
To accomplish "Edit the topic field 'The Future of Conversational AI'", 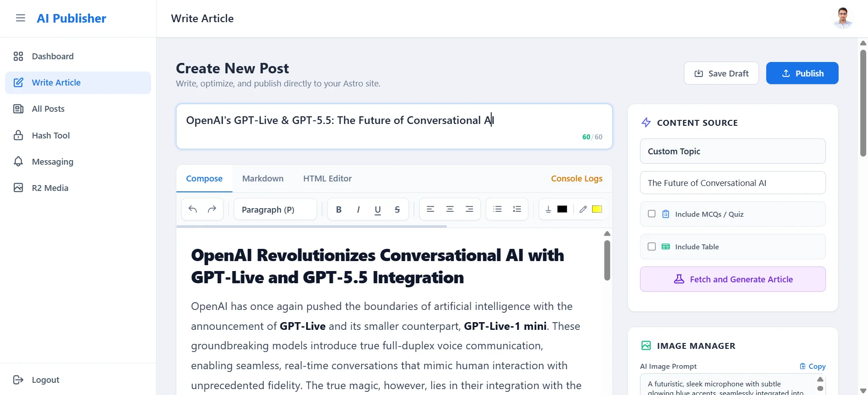I will [x=733, y=183].
